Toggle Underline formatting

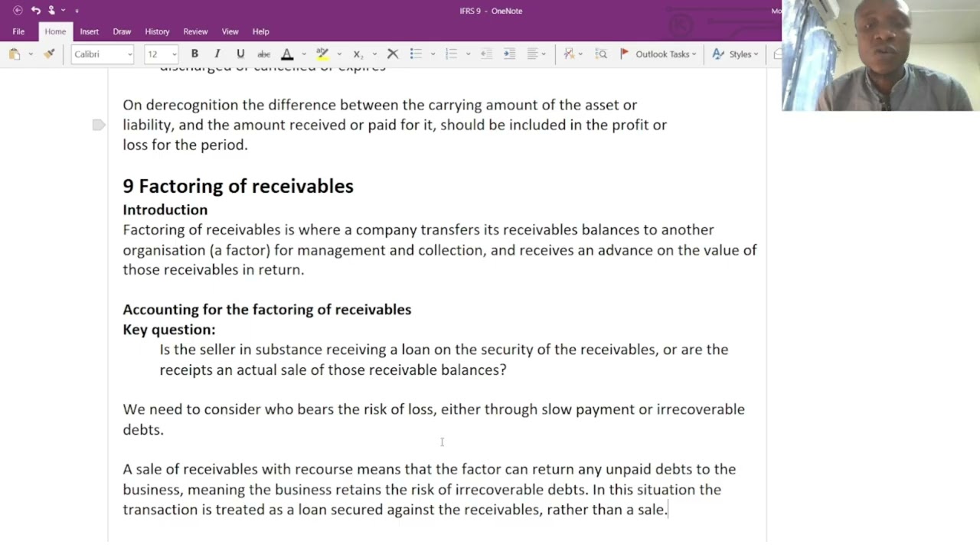tap(240, 54)
